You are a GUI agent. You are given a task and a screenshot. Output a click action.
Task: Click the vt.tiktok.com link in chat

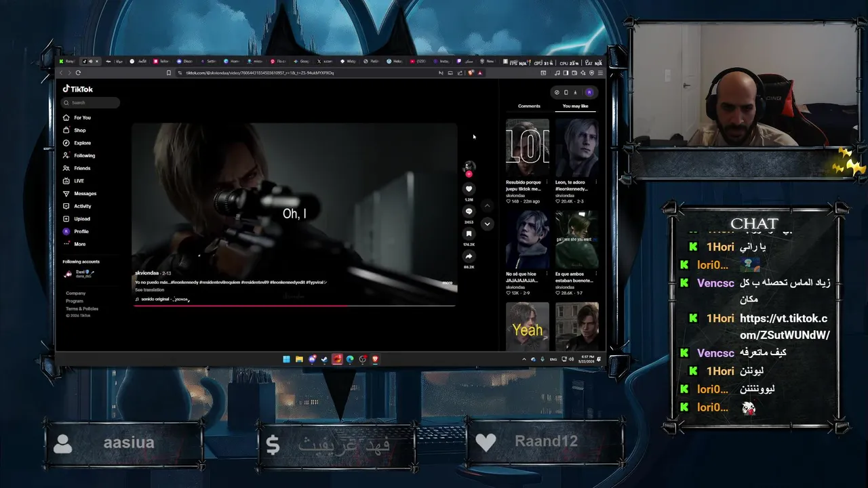click(x=785, y=327)
